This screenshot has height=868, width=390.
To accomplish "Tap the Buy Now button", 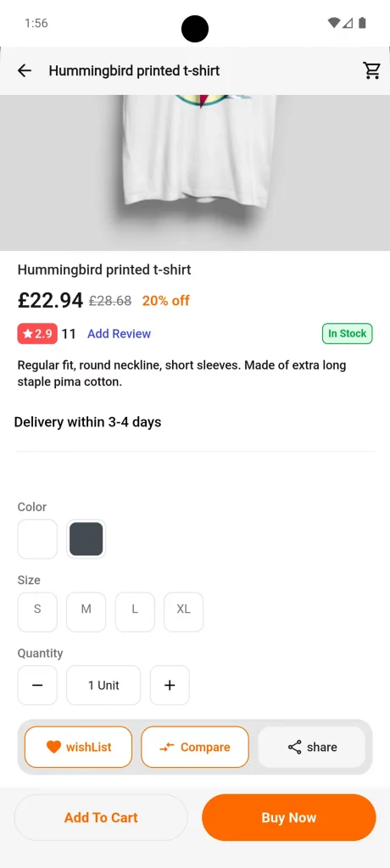I will click(288, 817).
